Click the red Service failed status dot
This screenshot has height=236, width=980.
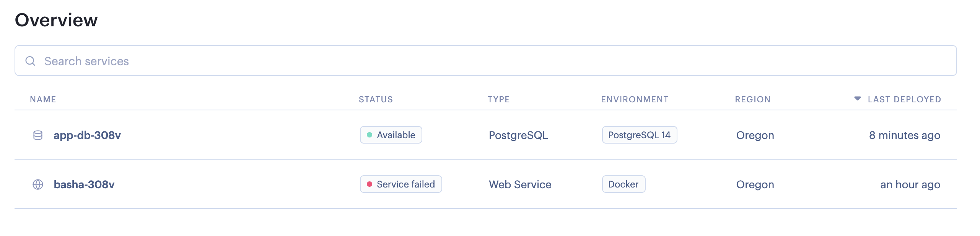tap(370, 184)
